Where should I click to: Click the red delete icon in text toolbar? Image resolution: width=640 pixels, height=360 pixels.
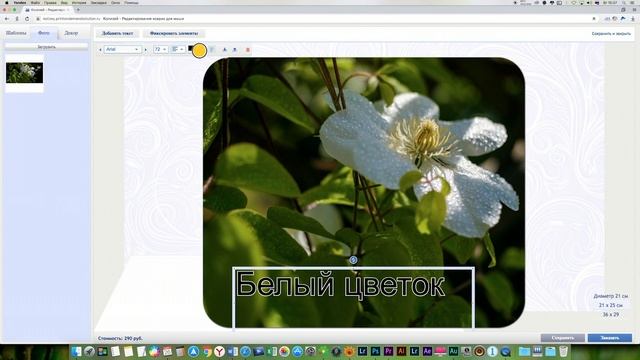tap(247, 50)
